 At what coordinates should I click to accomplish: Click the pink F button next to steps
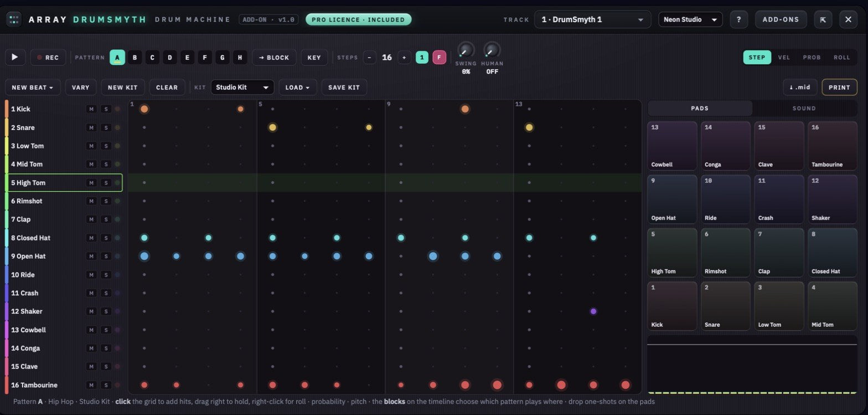tap(439, 57)
